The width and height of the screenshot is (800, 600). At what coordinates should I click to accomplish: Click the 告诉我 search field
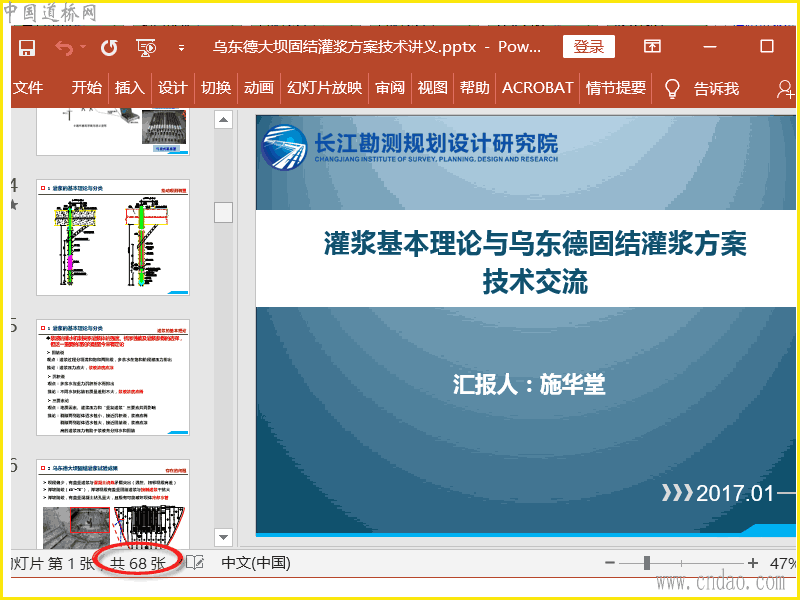tap(716, 89)
